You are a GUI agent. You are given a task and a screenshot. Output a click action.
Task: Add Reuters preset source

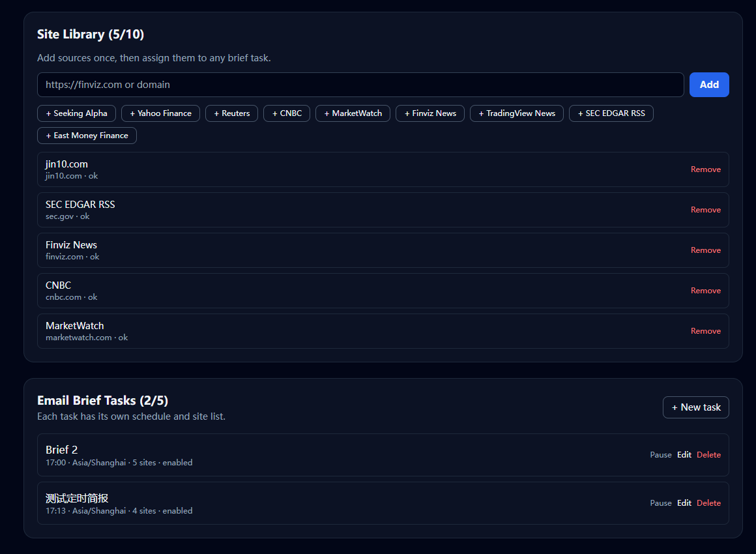coord(232,113)
